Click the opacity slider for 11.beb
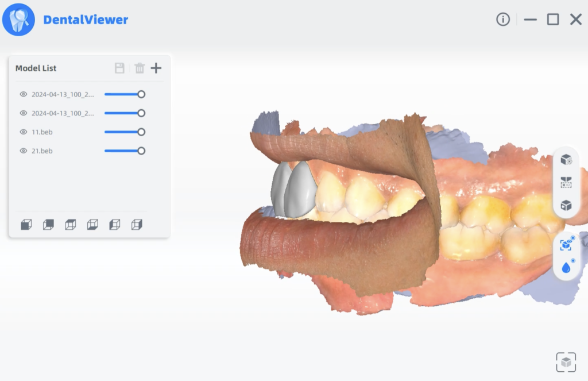 (x=125, y=132)
